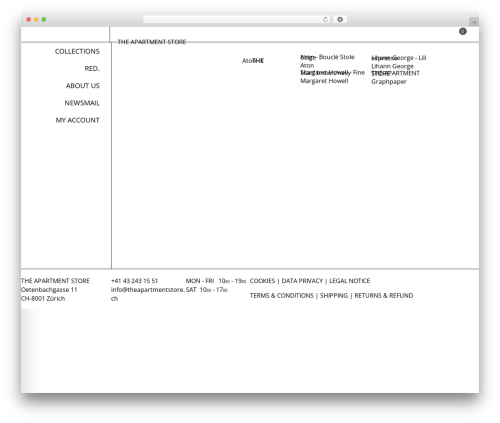
Task: Click the Oetenbachgasse 11 address text
Action: 49,290
